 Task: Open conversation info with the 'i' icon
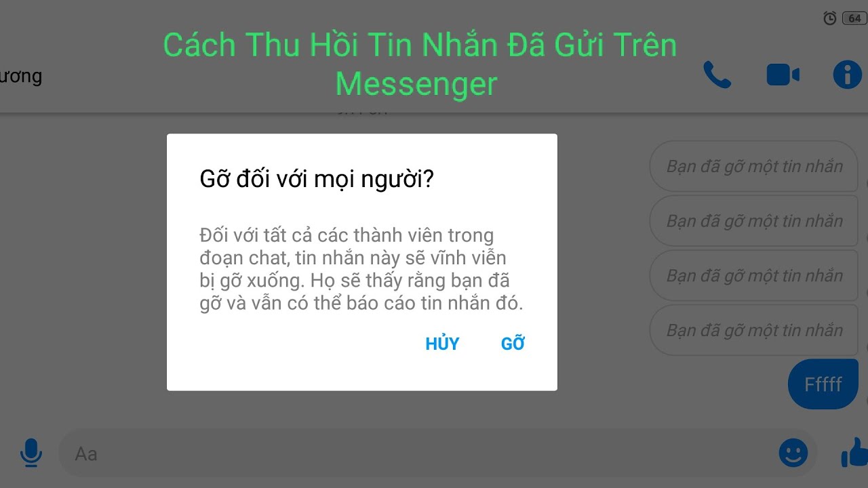[848, 75]
